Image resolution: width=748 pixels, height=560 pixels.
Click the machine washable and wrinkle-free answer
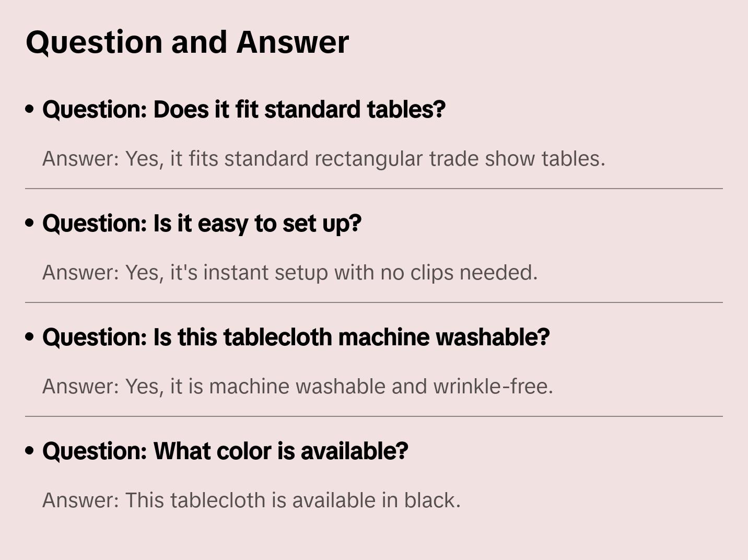click(297, 386)
